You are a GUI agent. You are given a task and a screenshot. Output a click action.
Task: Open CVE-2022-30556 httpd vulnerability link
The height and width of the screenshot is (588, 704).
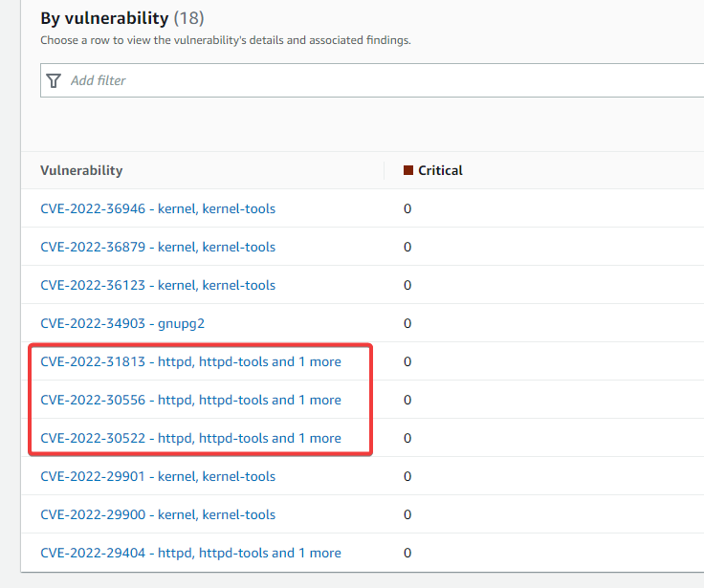click(190, 400)
